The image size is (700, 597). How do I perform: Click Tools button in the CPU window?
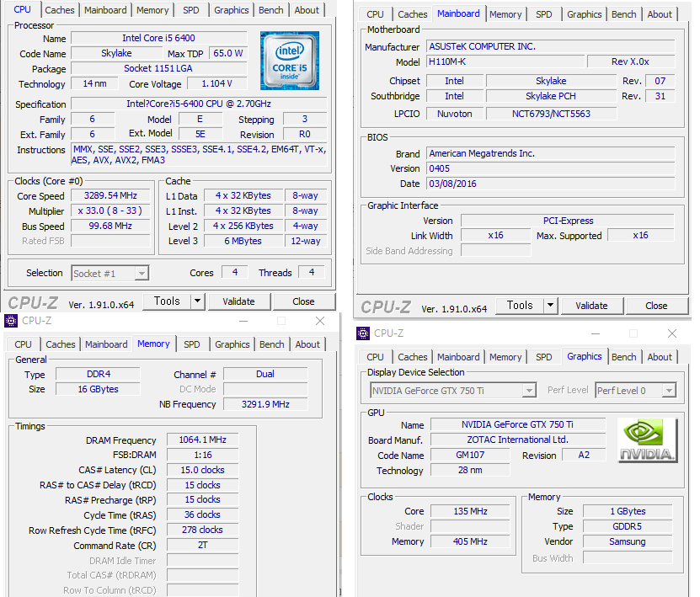167,301
